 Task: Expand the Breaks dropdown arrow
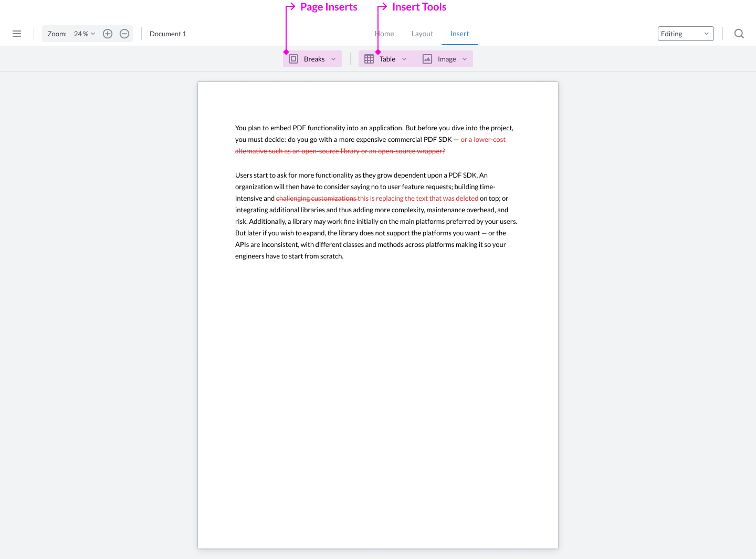[x=333, y=59]
